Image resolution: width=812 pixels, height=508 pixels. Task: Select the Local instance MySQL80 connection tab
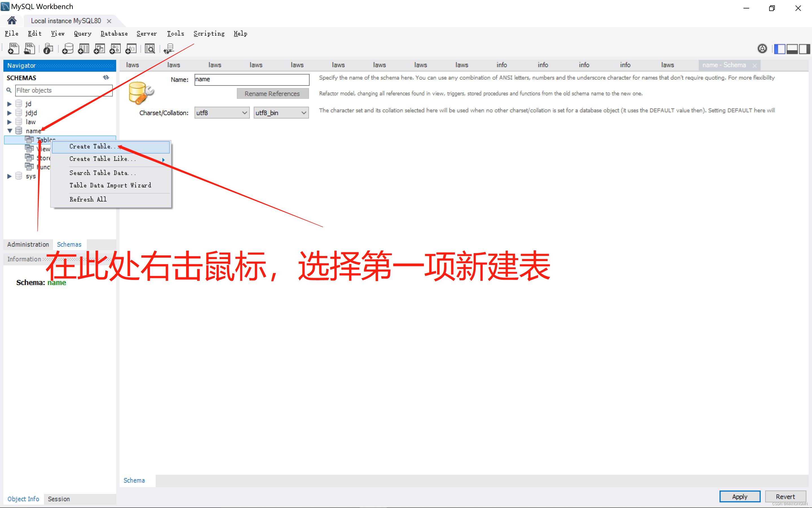[x=66, y=21]
